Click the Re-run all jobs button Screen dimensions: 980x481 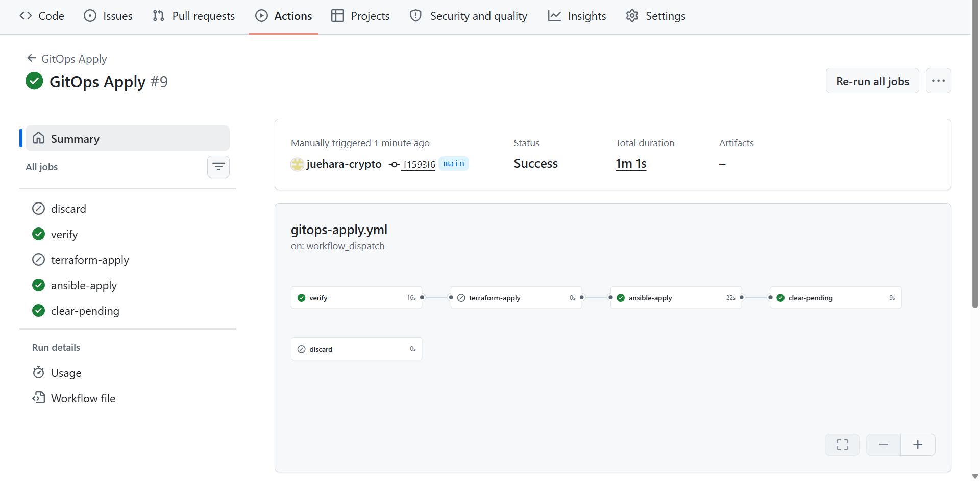pyautogui.click(x=872, y=81)
